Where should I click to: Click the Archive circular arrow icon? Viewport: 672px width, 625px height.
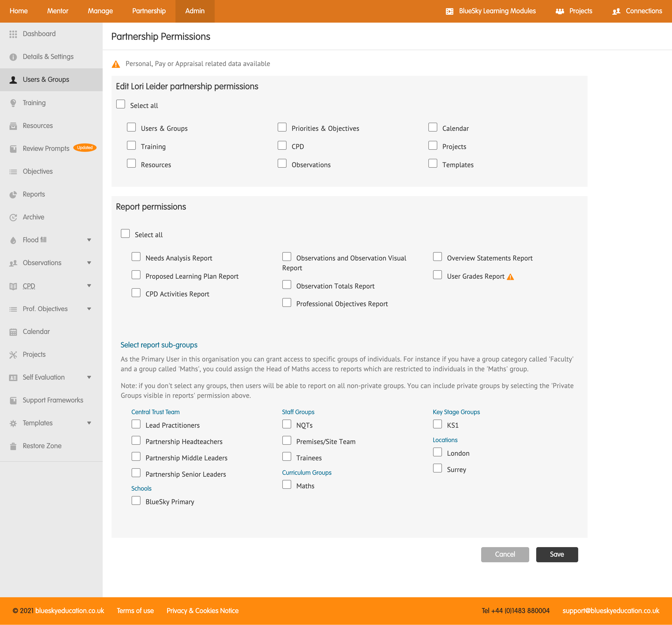13,217
